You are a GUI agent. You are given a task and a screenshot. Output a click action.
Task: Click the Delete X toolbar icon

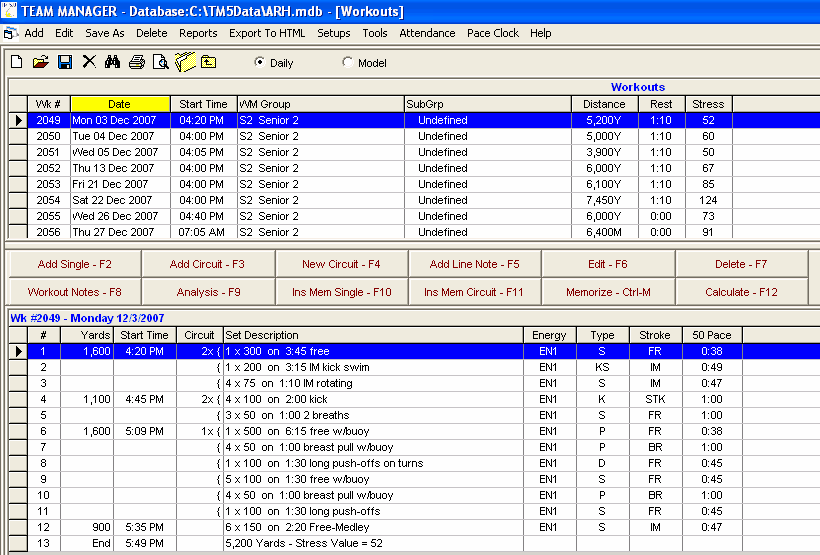pyautogui.click(x=89, y=62)
